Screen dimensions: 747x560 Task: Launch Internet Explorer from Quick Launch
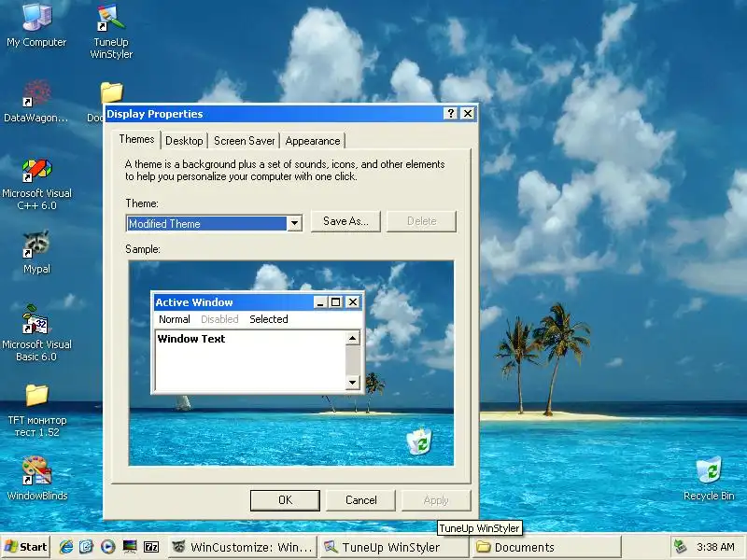point(65,547)
